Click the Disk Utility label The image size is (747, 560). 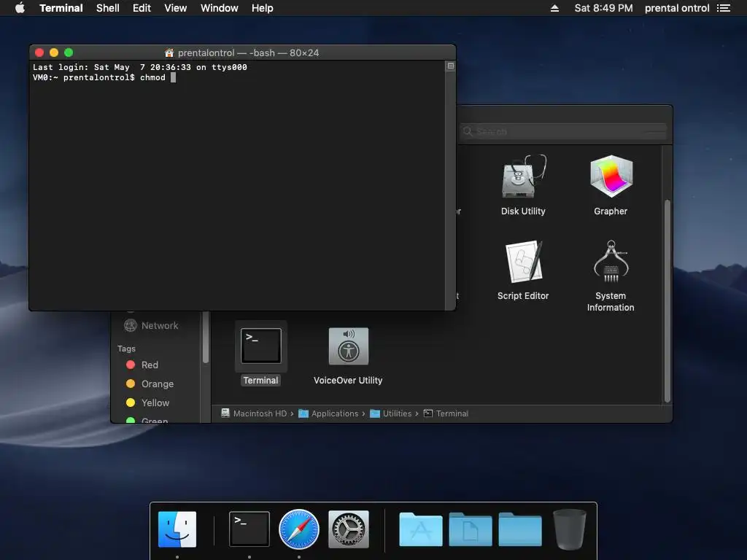(x=523, y=211)
